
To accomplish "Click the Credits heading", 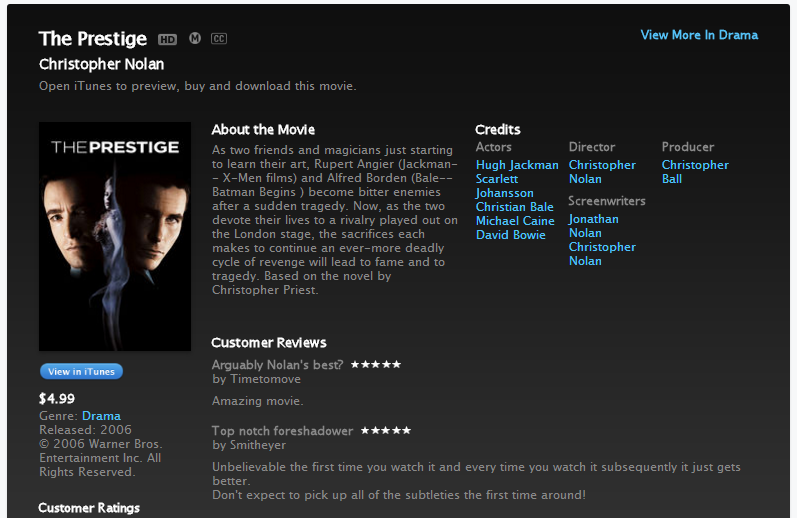I will (498, 130).
